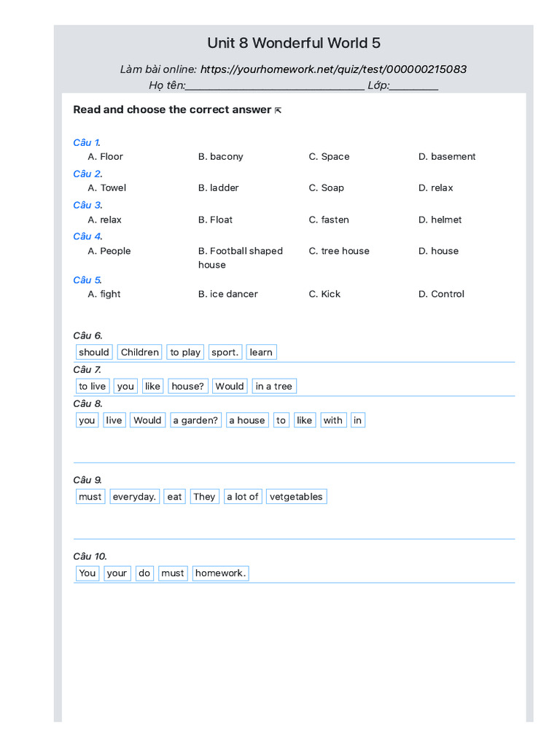Choose answer D. relax in Câu 2
560x747 pixels.
(x=436, y=187)
